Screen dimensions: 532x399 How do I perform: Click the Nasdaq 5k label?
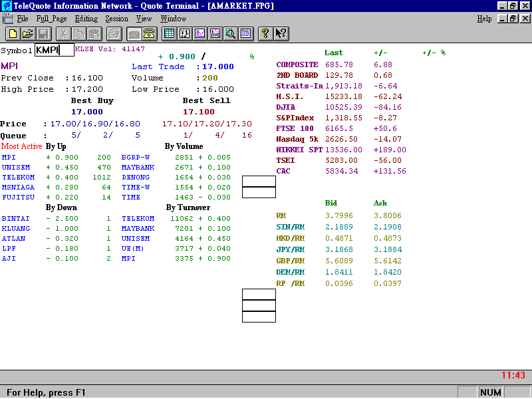click(297, 139)
